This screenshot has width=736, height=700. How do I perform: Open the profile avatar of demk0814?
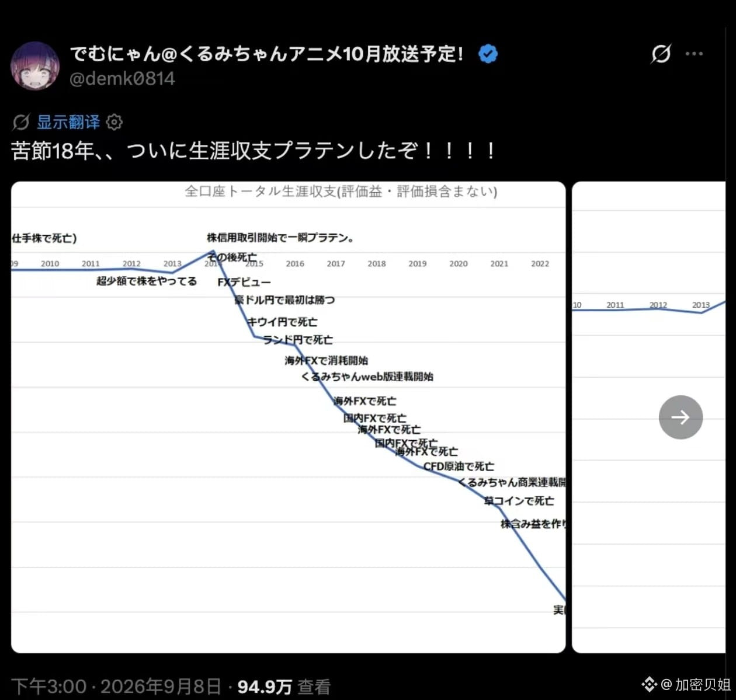tap(35, 65)
